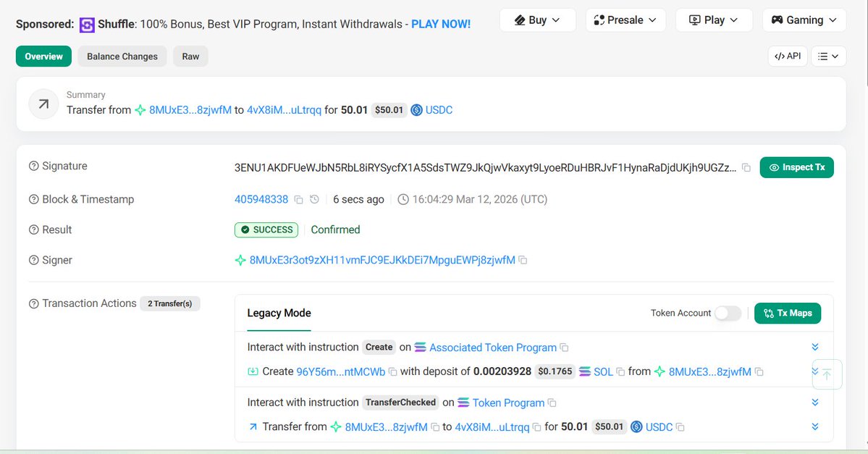Viewport: 868px width, 454px height.
Task: Copy the transaction signature
Action: [746, 167]
